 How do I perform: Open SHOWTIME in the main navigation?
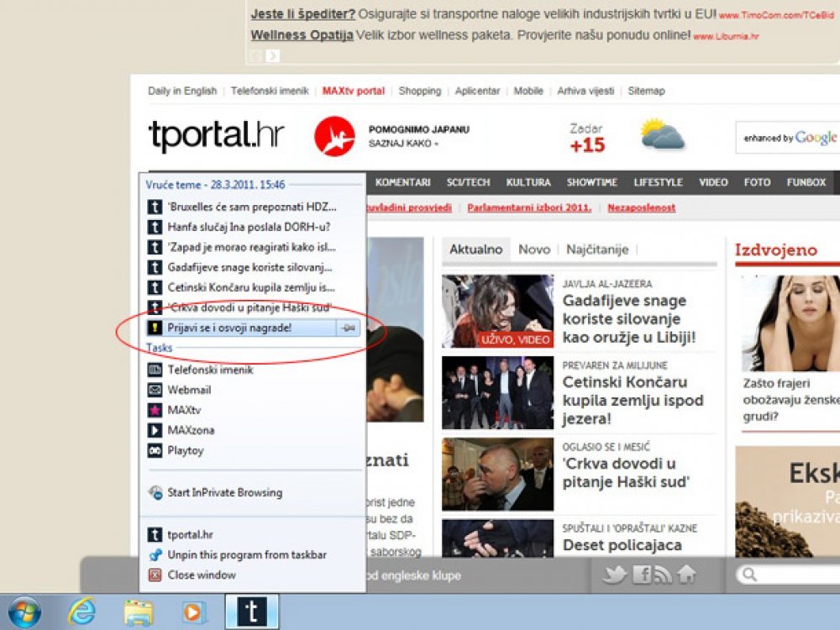tap(592, 182)
